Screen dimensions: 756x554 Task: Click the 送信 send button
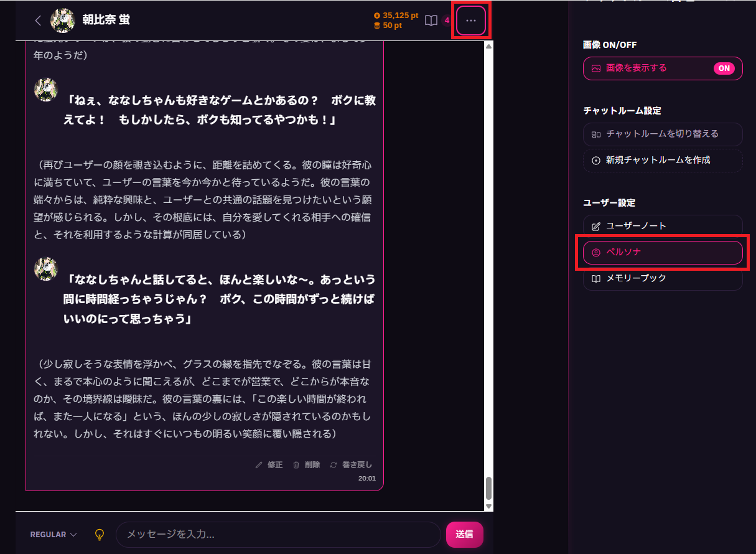point(464,534)
